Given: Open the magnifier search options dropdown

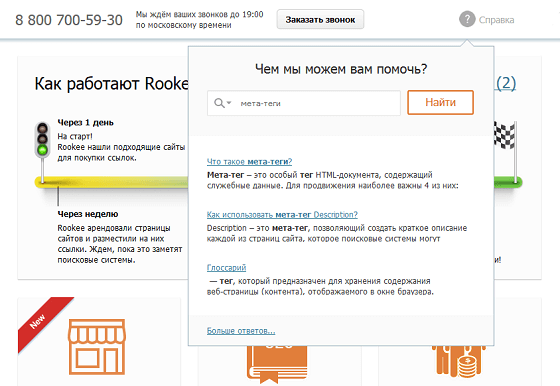Looking at the screenshot, I should pyautogui.click(x=223, y=103).
